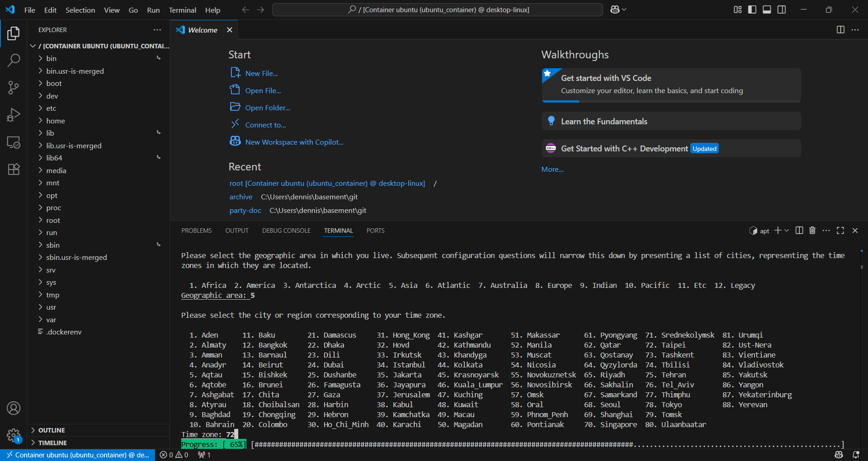Split the terminal
This screenshot has width=868, height=461.
[x=799, y=230]
